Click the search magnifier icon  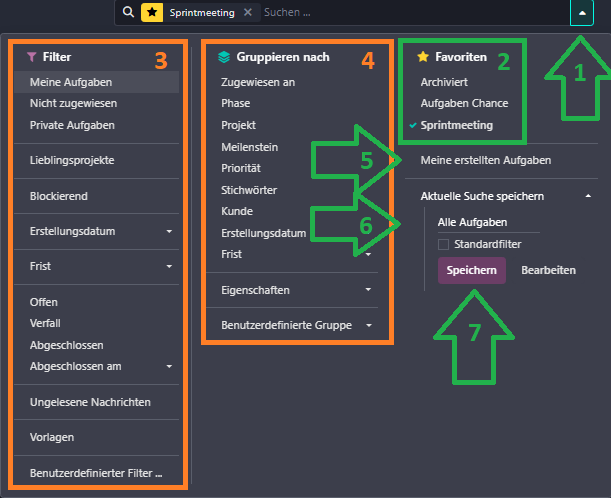(128, 13)
